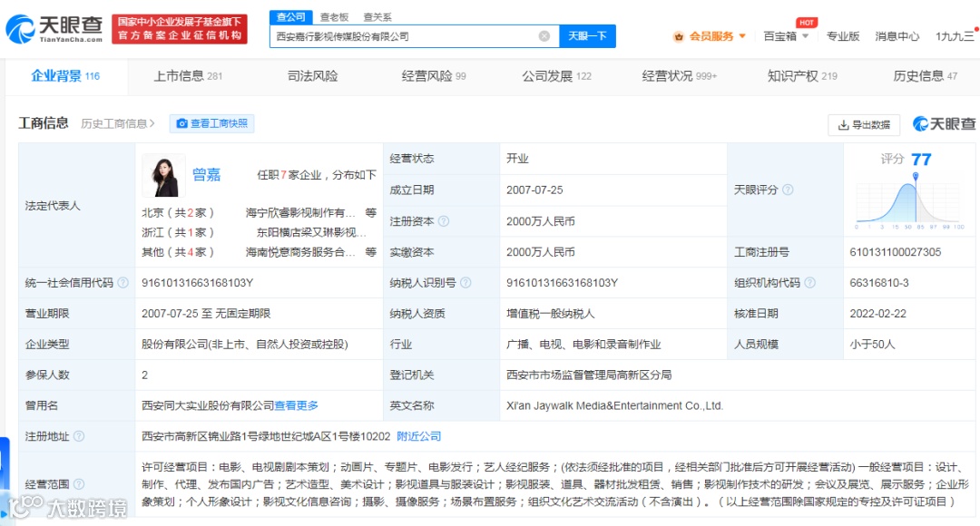The image size is (980, 526).
Task: Select the 核准日期 value 2022-02-22
Action: pyautogui.click(x=877, y=313)
